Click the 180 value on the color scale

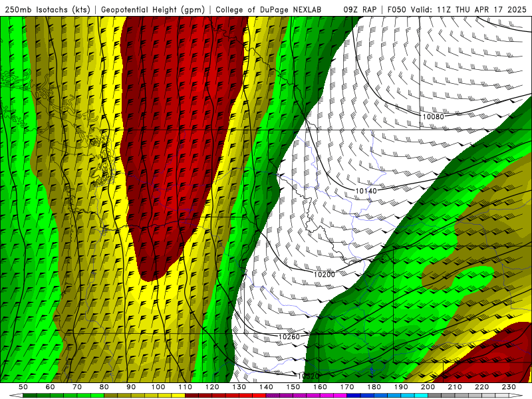click(374, 387)
